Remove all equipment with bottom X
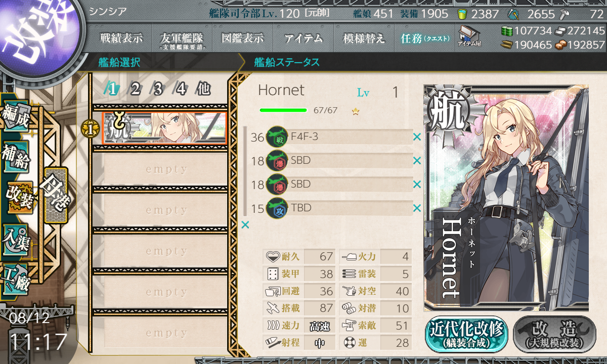The image size is (607, 364). (245, 224)
